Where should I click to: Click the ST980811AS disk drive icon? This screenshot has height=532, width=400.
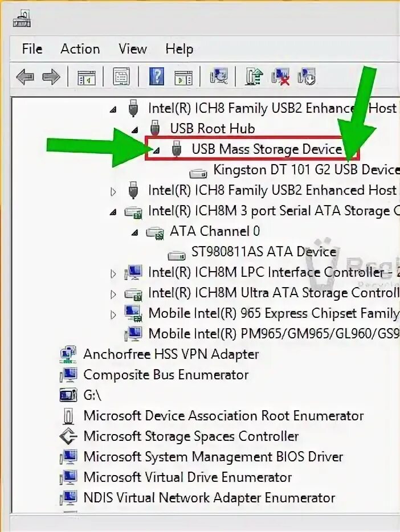click(x=177, y=255)
